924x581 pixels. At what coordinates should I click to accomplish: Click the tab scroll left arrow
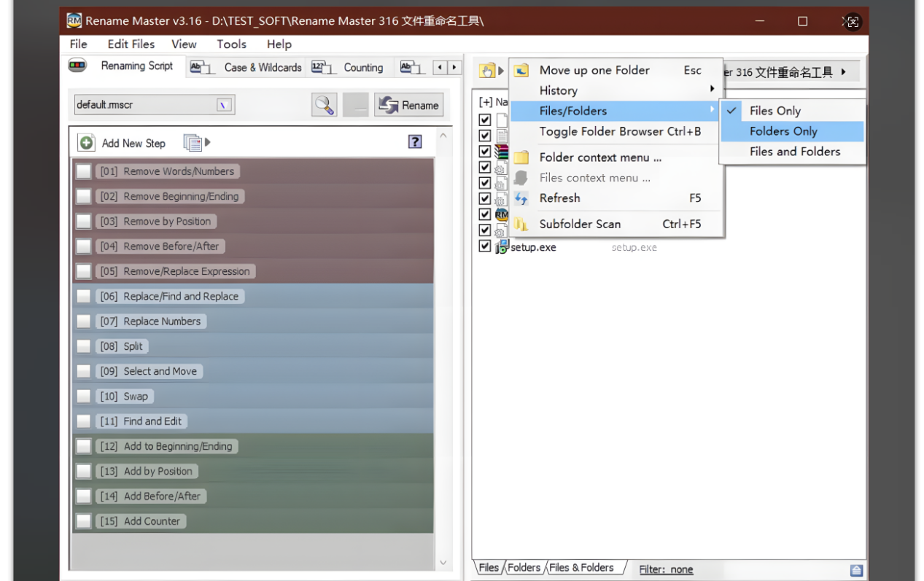[x=439, y=68]
